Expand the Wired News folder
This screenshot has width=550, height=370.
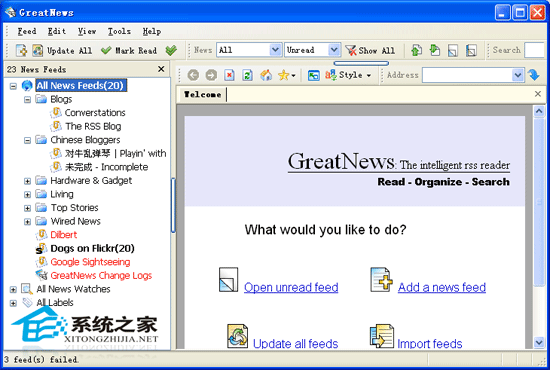[27, 222]
